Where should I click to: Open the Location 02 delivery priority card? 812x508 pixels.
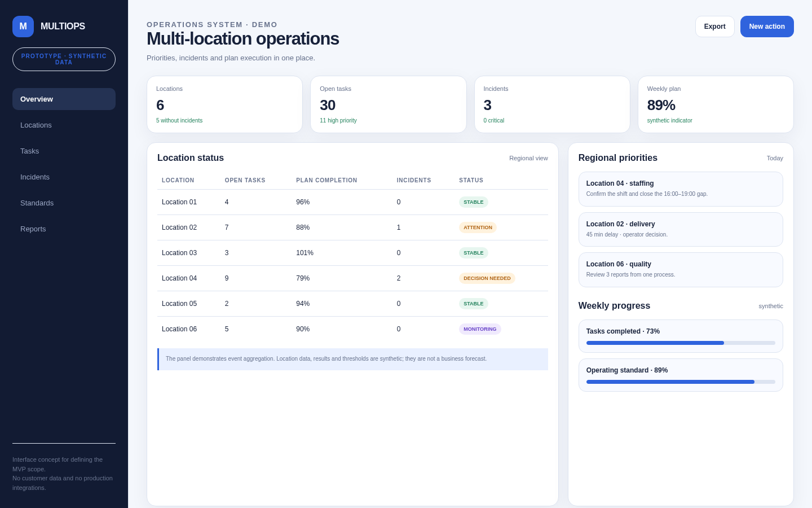point(681,229)
